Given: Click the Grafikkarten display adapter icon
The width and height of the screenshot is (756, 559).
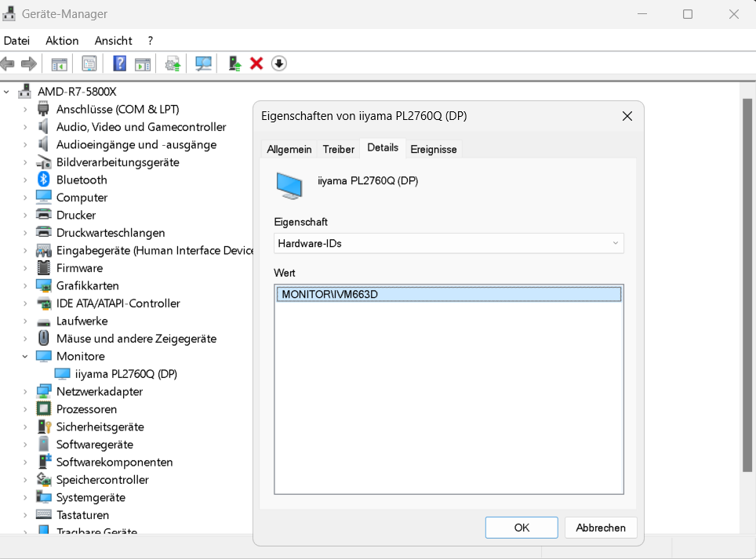Looking at the screenshot, I should (x=44, y=285).
